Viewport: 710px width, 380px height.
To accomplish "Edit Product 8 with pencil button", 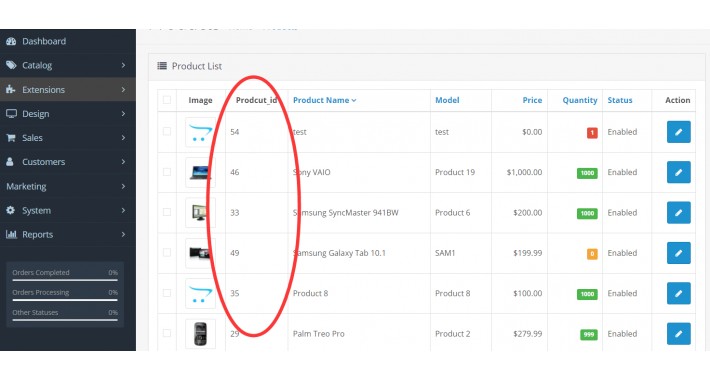I will click(x=678, y=293).
